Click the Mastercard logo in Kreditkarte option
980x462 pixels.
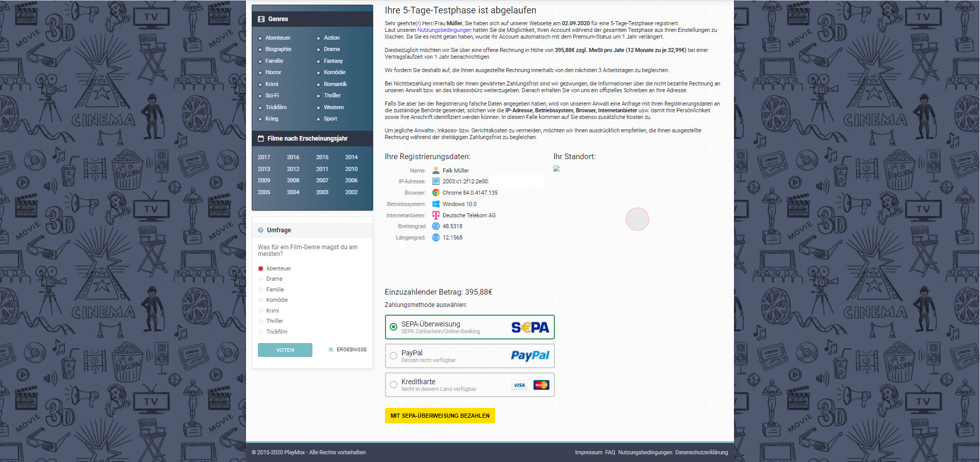(541, 385)
